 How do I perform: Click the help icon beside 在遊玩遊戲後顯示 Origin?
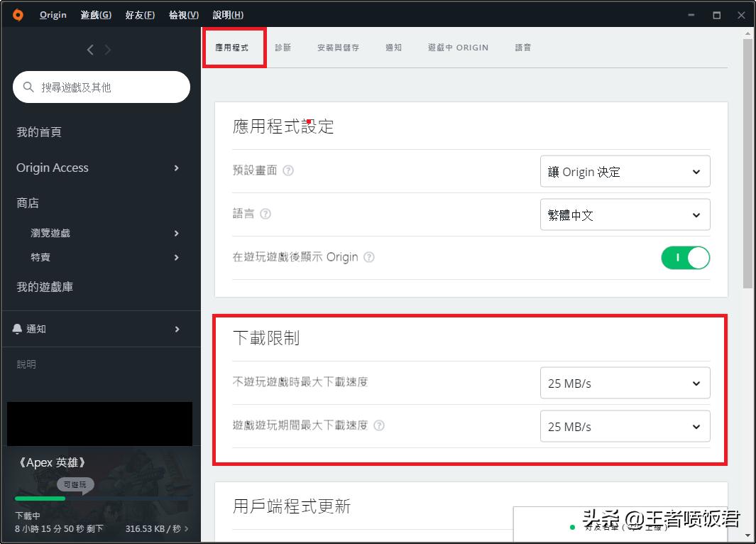(x=368, y=258)
